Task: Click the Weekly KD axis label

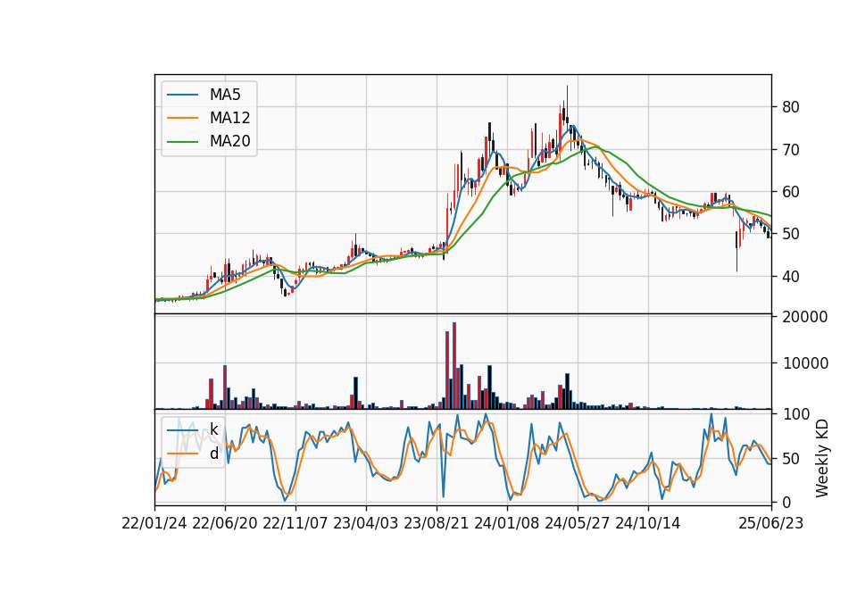Action: pos(821,458)
